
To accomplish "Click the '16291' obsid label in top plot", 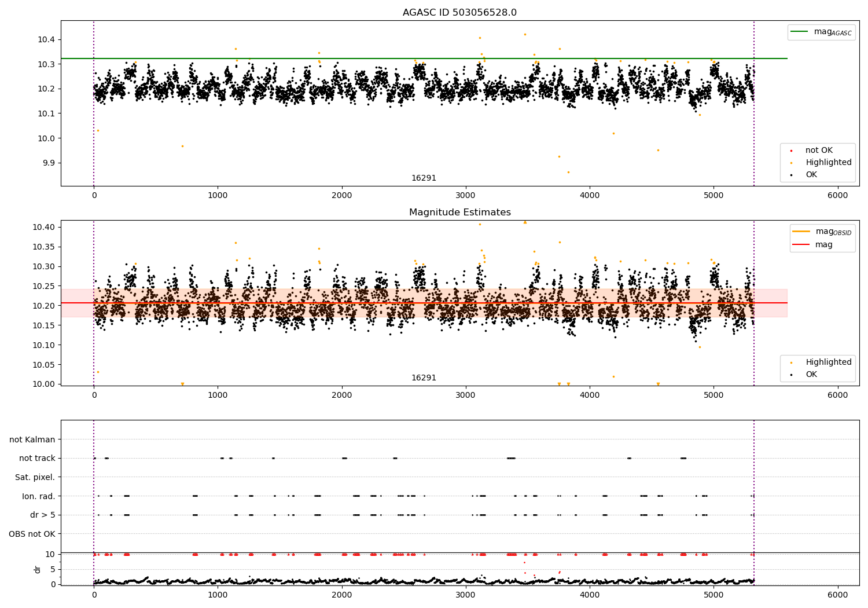I will point(424,178).
